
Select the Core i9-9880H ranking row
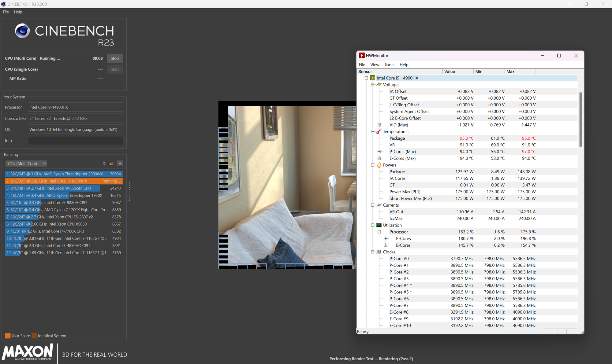64,203
